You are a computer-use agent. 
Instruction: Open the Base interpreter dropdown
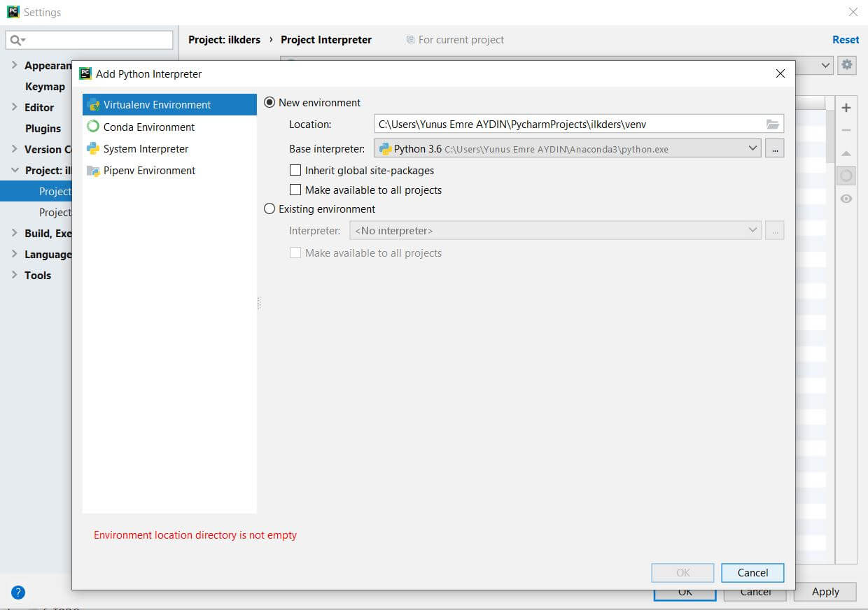(568, 148)
